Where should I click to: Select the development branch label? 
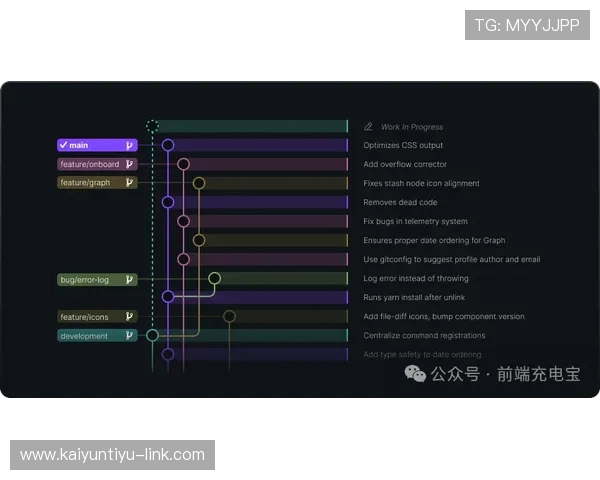click(84, 336)
